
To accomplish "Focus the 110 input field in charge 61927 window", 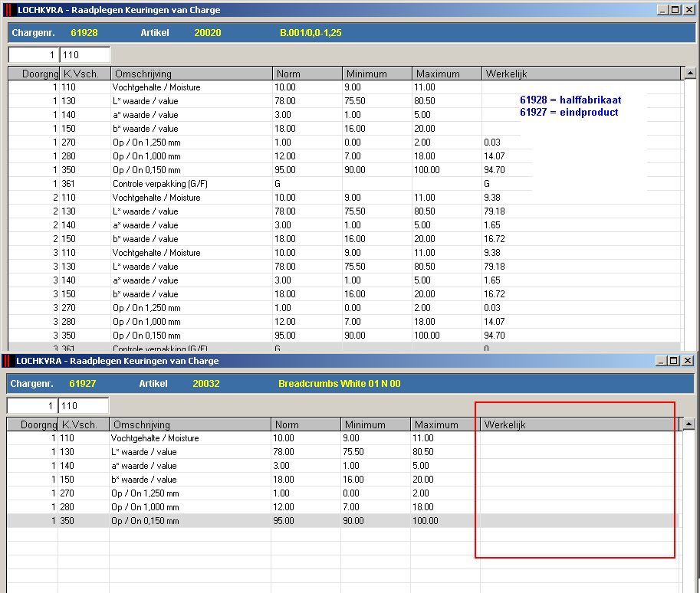I will coord(83,405).
